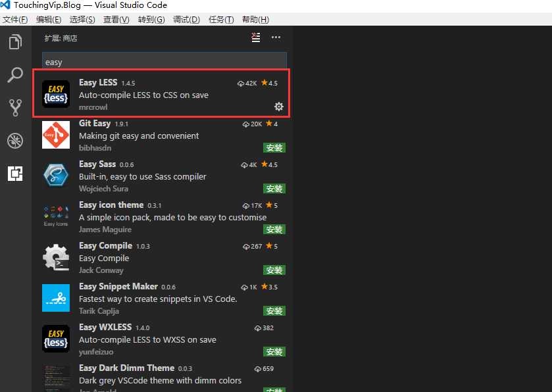Open the 调试(D) menu

point(187,20)
